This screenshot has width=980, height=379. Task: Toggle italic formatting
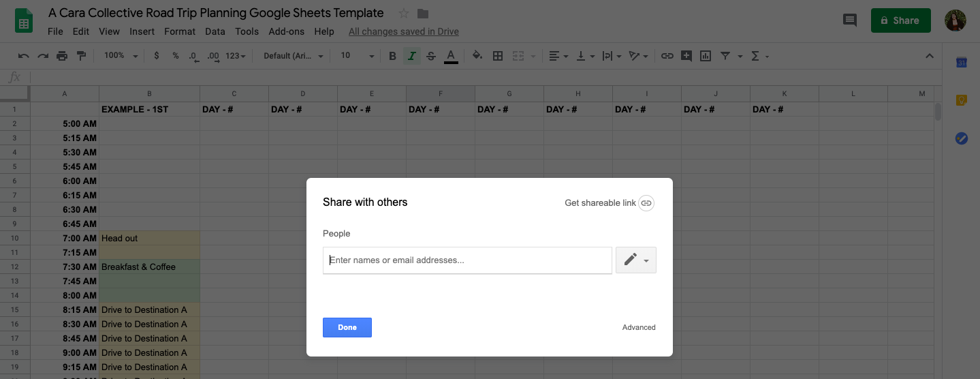(411, 56)
